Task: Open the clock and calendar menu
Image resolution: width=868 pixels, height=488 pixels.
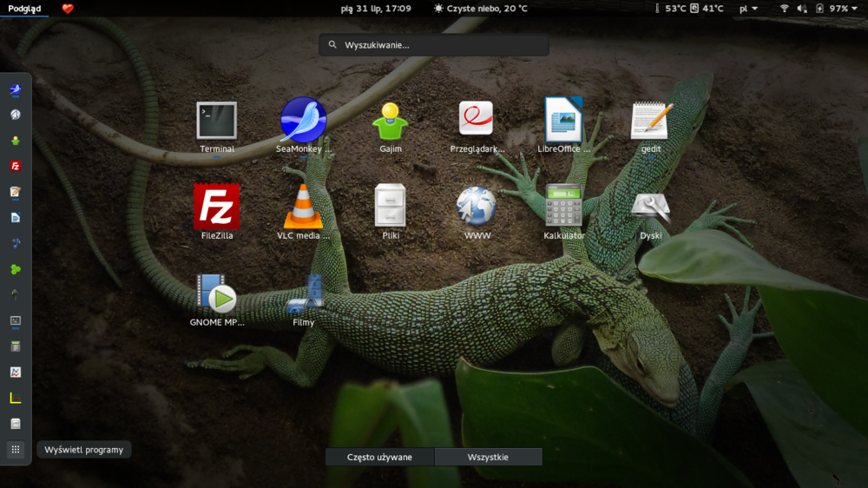Action: click(x=376, y=9)
